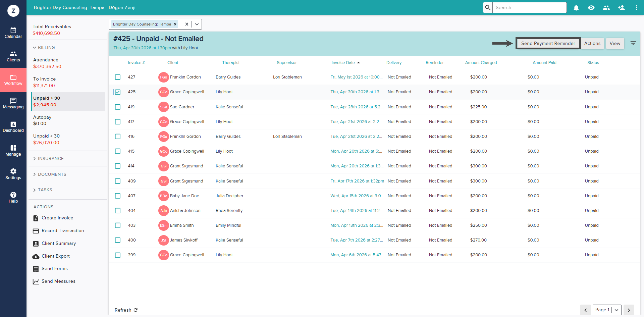This screenshot has height=317, width=644.
Task: Open Settings from the sidebar
Action: (x=13, y=174)
